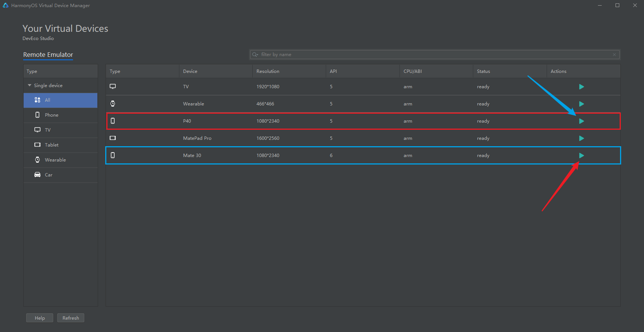Show only Wearable devices

60,160
